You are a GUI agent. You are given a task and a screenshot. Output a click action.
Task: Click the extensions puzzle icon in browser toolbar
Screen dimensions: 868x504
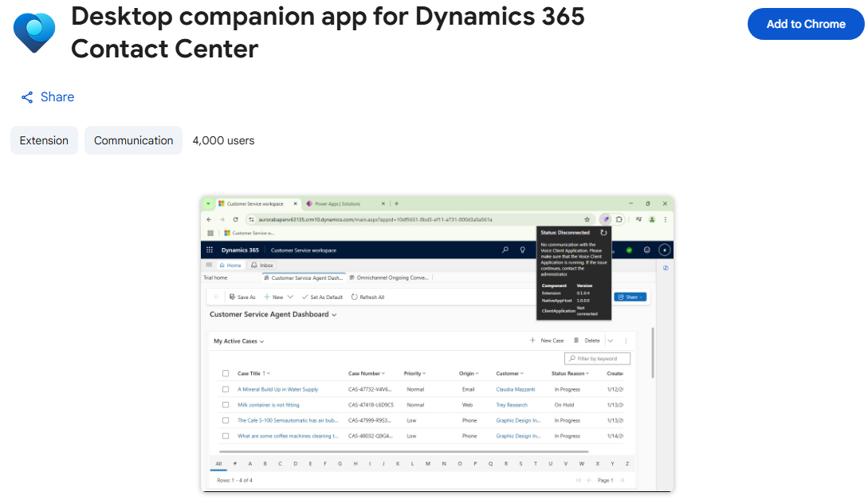619,219
